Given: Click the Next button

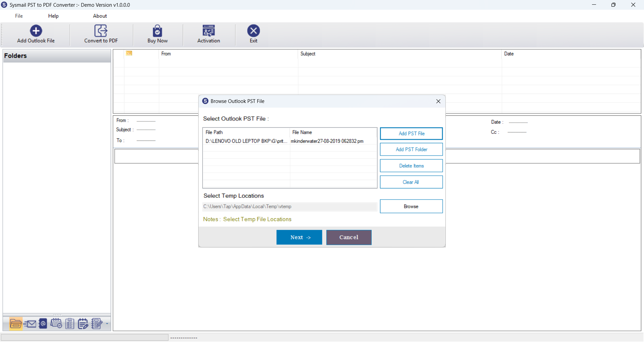Looking at the screenshot, I should click(299, 237).
